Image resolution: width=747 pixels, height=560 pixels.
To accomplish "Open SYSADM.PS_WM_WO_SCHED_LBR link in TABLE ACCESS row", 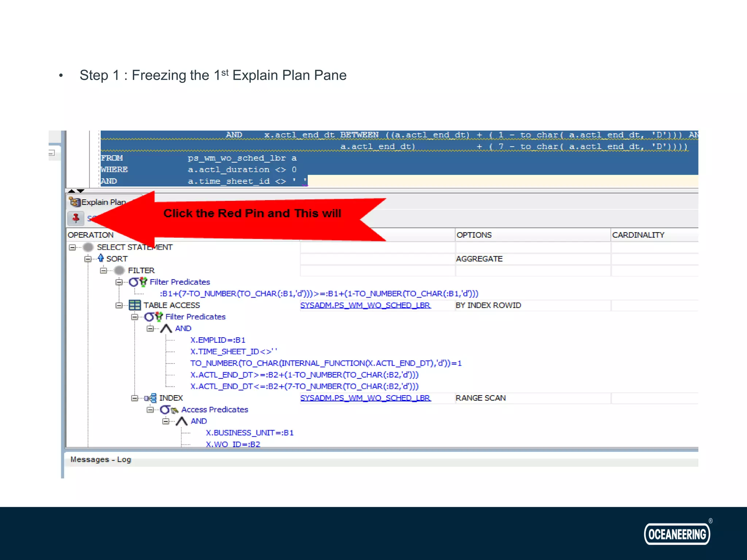I will coord(365,305).
